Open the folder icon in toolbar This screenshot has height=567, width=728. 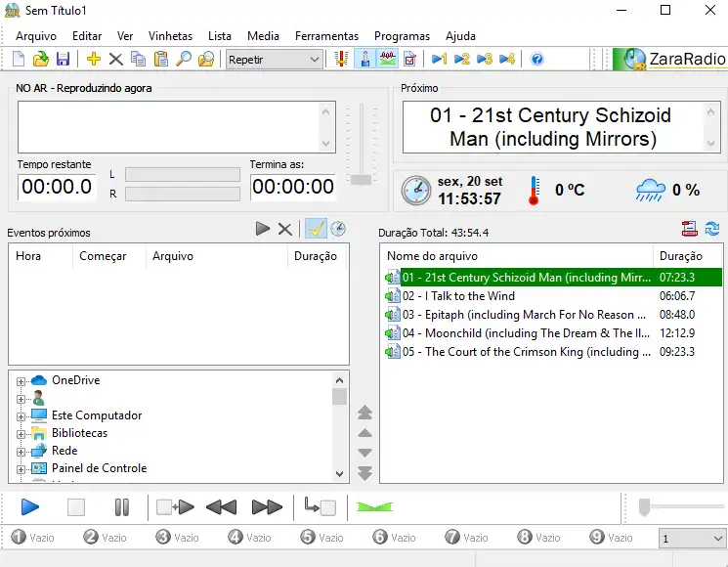pos(41,60)
